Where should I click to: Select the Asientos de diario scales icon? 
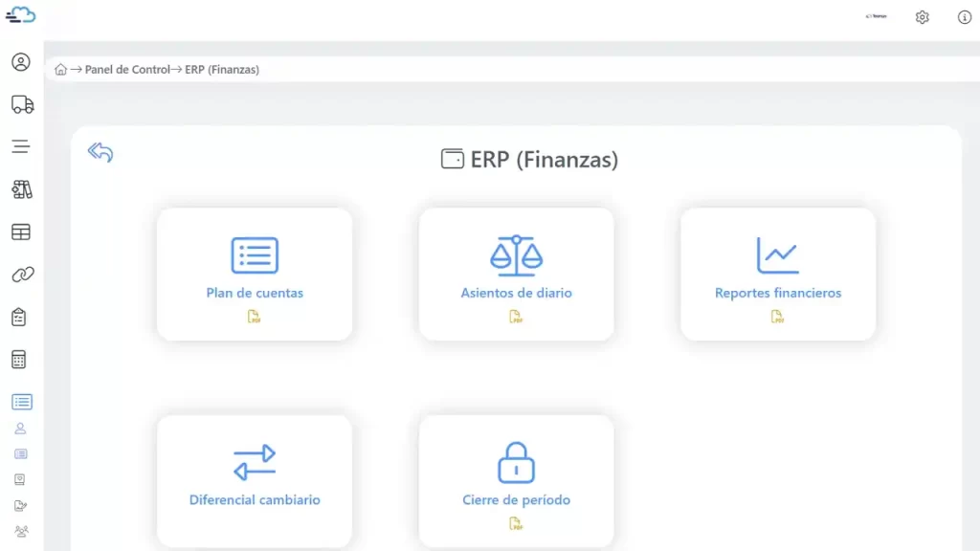[x=516, y=253]
